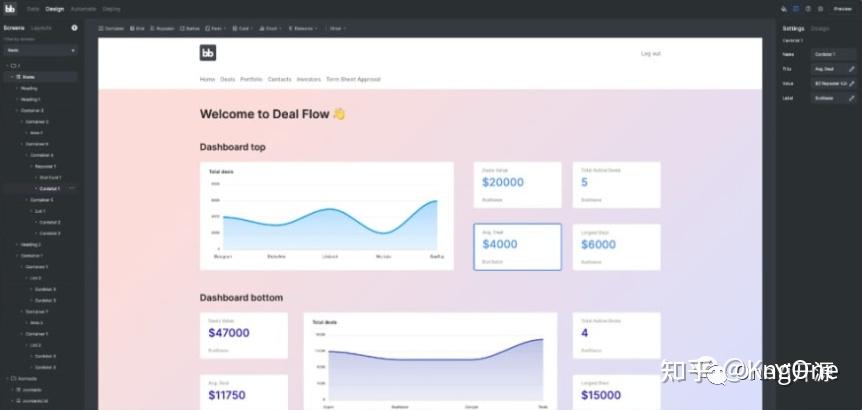Switch to the Automate tab

click(83, 9)
